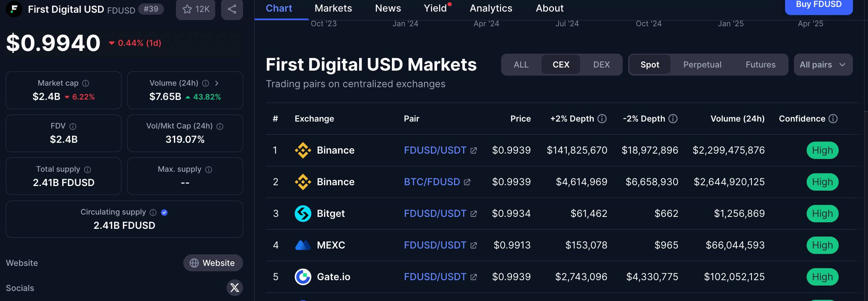The height and width of the screenshot is (301, 868).
Task: Open the X social profile icon
Action: pos(235,287)
